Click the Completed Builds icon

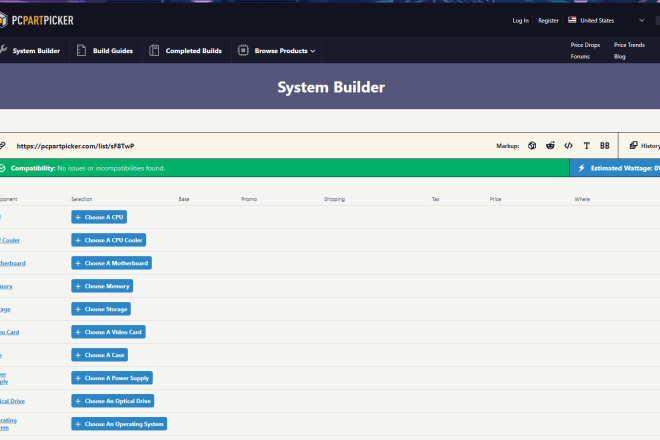pos(154,51)
